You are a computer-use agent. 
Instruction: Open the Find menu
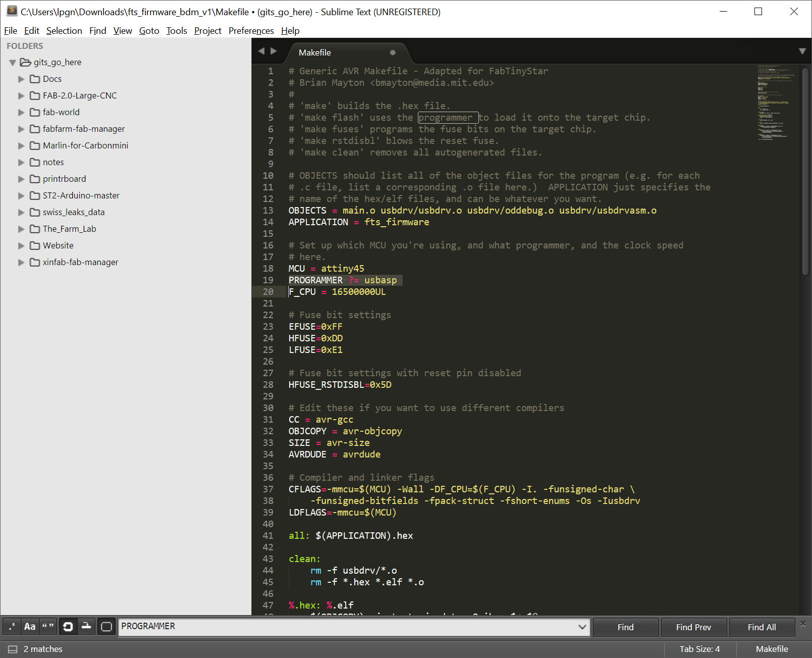[x=98, y=31]
